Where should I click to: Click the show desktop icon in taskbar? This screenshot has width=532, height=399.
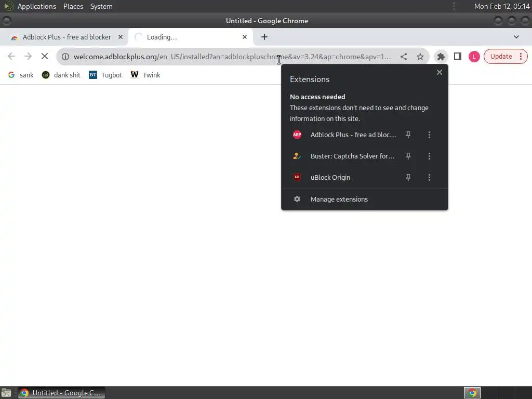point(6,393)
